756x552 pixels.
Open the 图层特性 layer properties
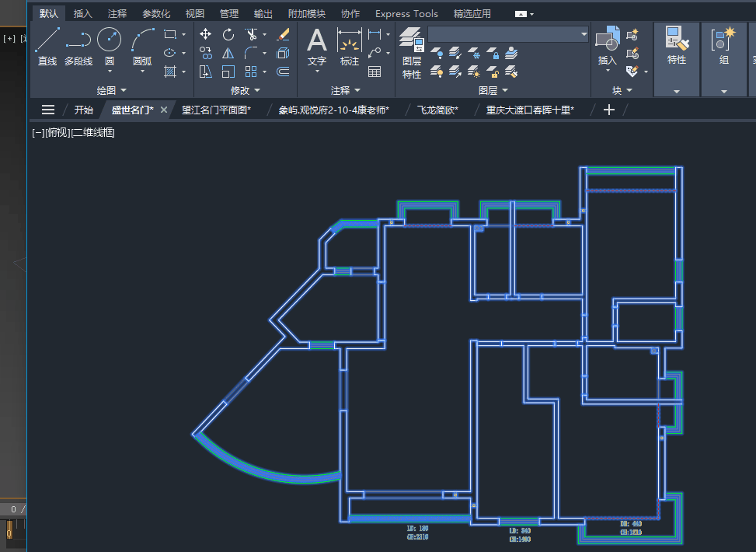[x=412, y=53]
